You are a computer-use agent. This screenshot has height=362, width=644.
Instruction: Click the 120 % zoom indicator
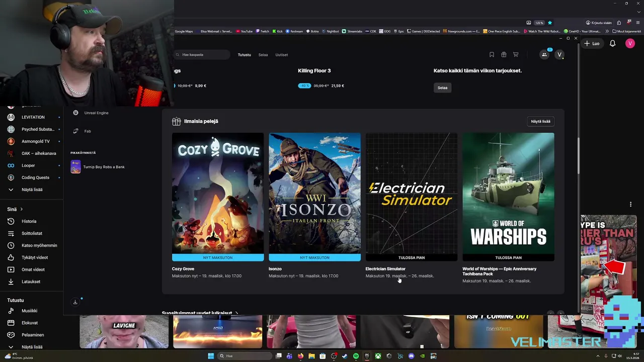[x=539, y=23]
